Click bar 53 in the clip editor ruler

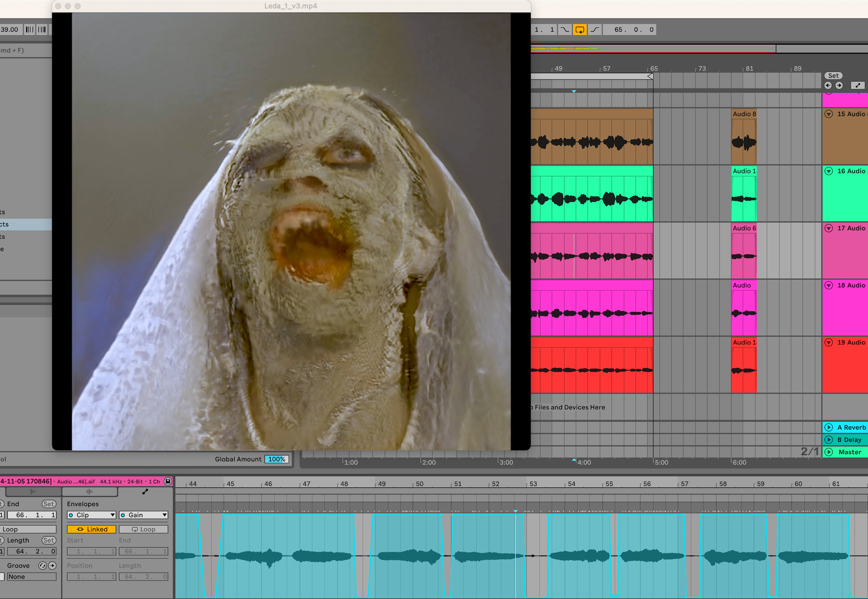pyautogui.click(x=533, y=484)
